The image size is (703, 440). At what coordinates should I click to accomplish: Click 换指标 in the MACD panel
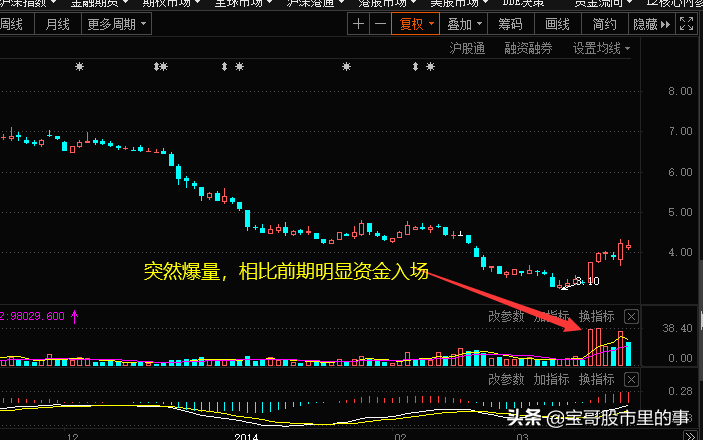pos(596,380)
